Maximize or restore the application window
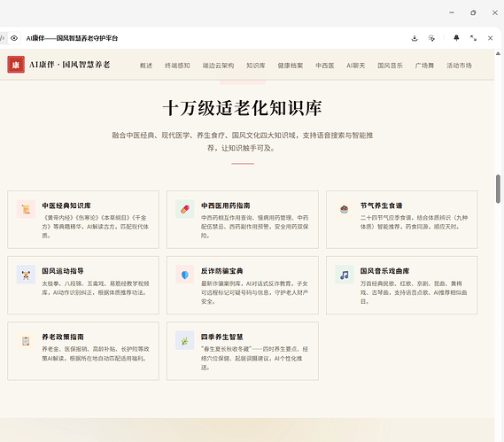The image size is (504, 442). coord(473,12)
